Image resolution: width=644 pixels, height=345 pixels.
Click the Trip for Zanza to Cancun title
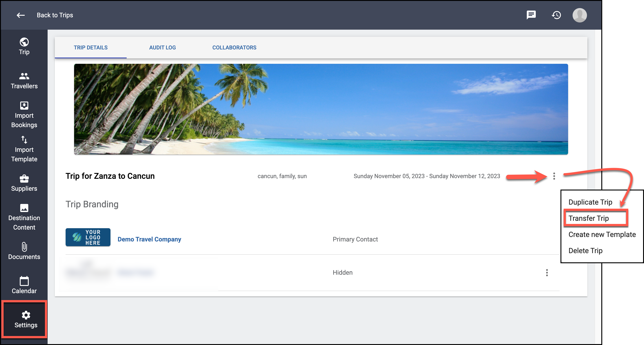coord(110,176)
